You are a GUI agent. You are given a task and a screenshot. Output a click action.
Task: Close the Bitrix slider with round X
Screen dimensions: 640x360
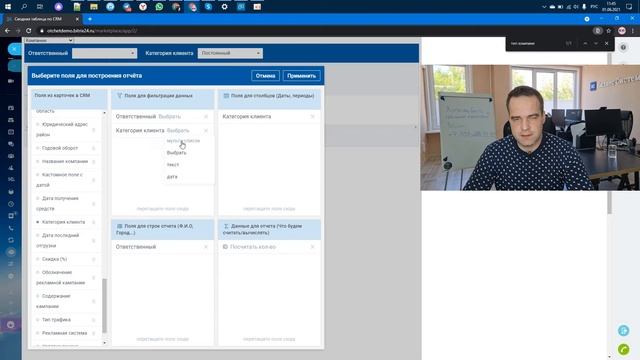[14, 49]
